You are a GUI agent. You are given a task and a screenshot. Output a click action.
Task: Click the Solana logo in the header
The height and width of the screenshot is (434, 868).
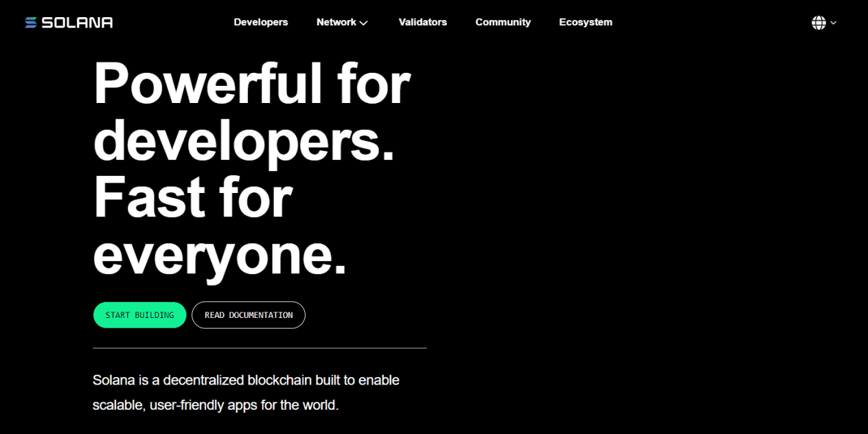coord(69,23)
